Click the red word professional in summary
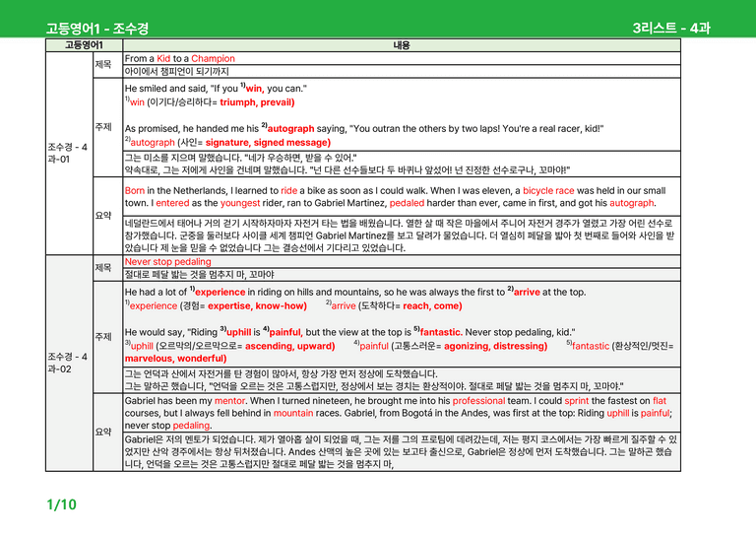The height and width of the screenshot is (535, 756). coord(478,401)
